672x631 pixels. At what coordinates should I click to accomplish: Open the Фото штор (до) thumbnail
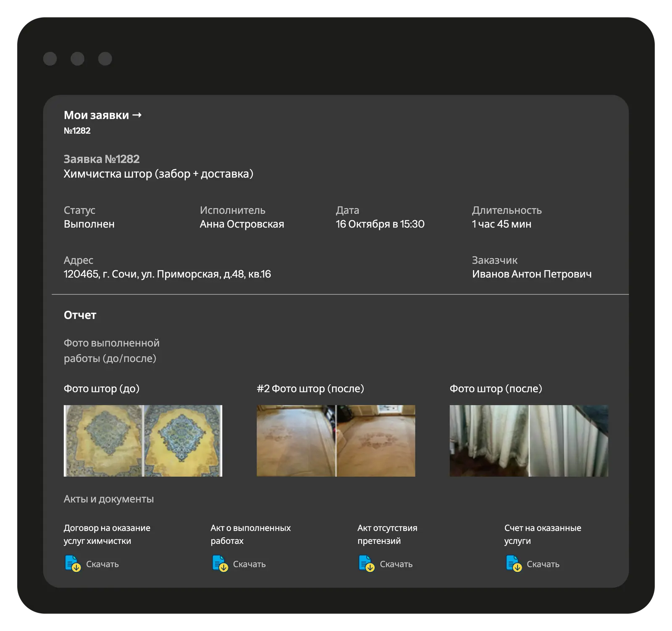coord(143,441)
